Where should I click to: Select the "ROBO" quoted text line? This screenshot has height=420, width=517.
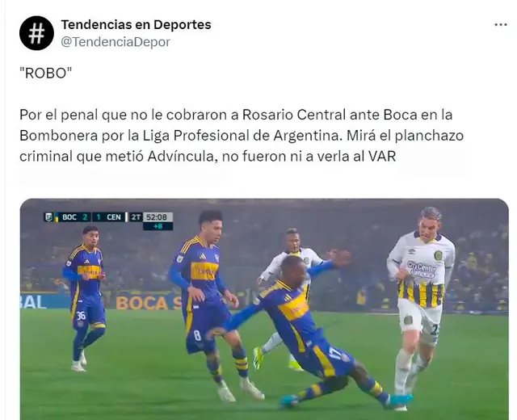45,73
